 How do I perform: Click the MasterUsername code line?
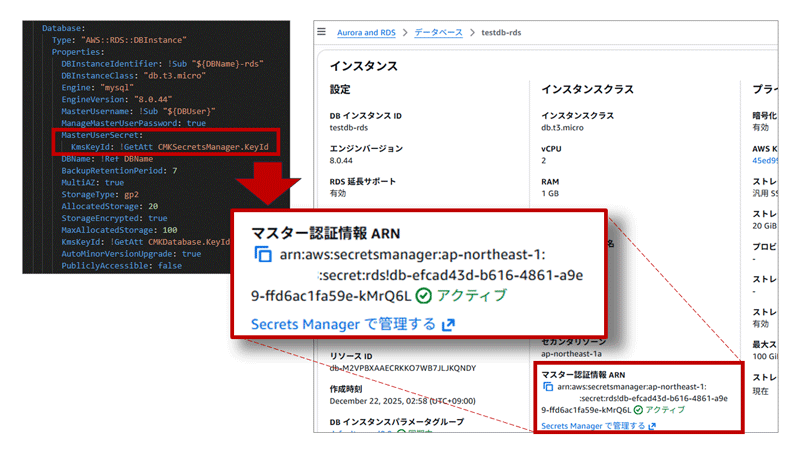(138, 111)
